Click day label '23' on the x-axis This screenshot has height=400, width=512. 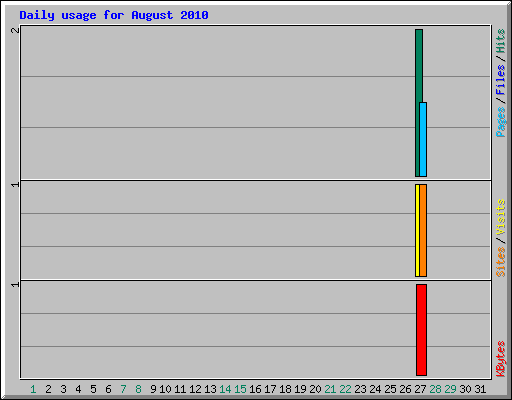click(x=360, y=389)
